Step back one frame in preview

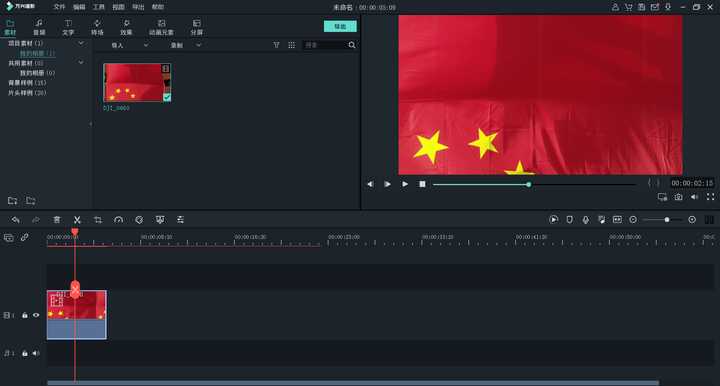(370, 184)
